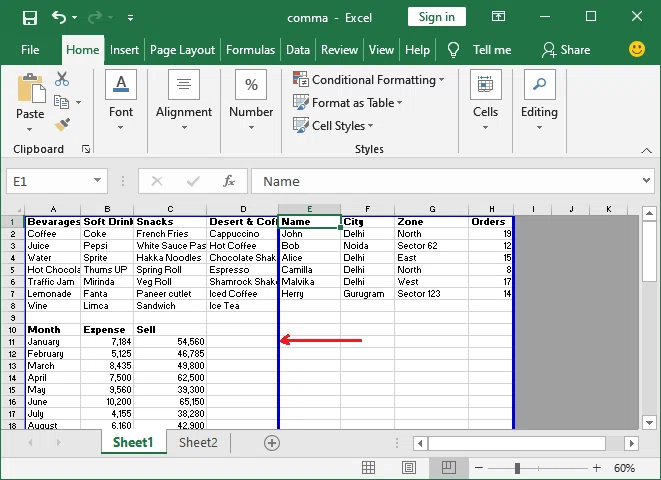This screenshot has width=661, height=480.
Task: Open Conditional Formatting menu
Action: [369, 79]
